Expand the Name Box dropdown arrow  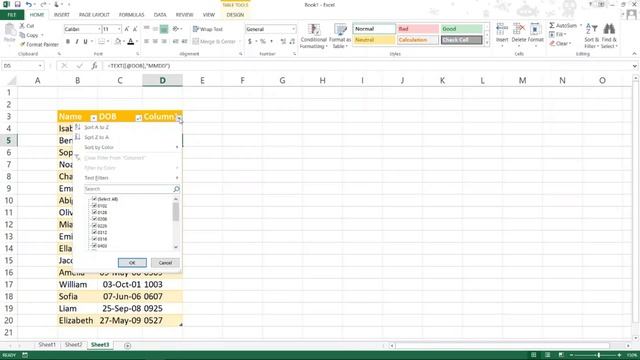pyautogui.click(x=40, y=66)
